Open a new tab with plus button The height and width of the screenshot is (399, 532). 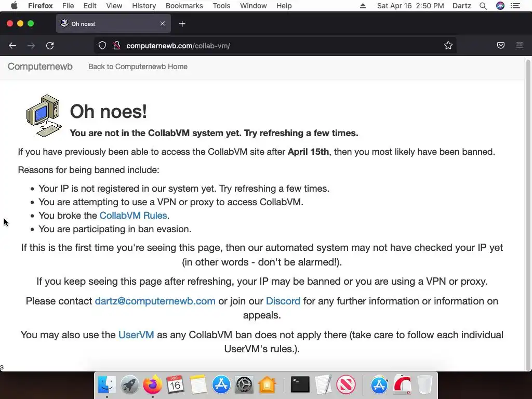(x=182, y=24)
